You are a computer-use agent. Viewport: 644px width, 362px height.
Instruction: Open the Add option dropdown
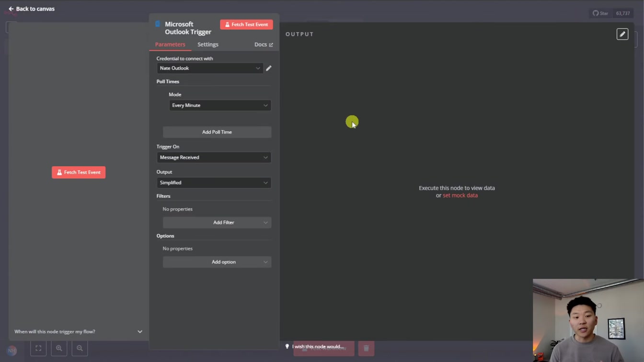(217, 262)
